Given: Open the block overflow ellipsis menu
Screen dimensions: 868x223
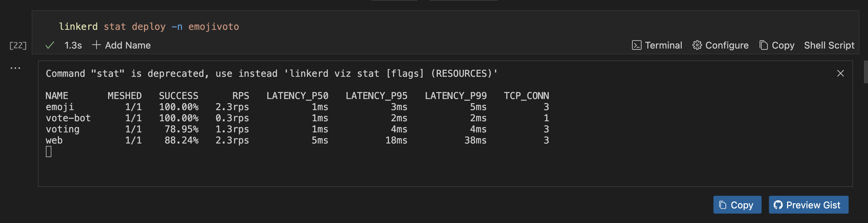Looking at the screenshot, I should (15, 68).
